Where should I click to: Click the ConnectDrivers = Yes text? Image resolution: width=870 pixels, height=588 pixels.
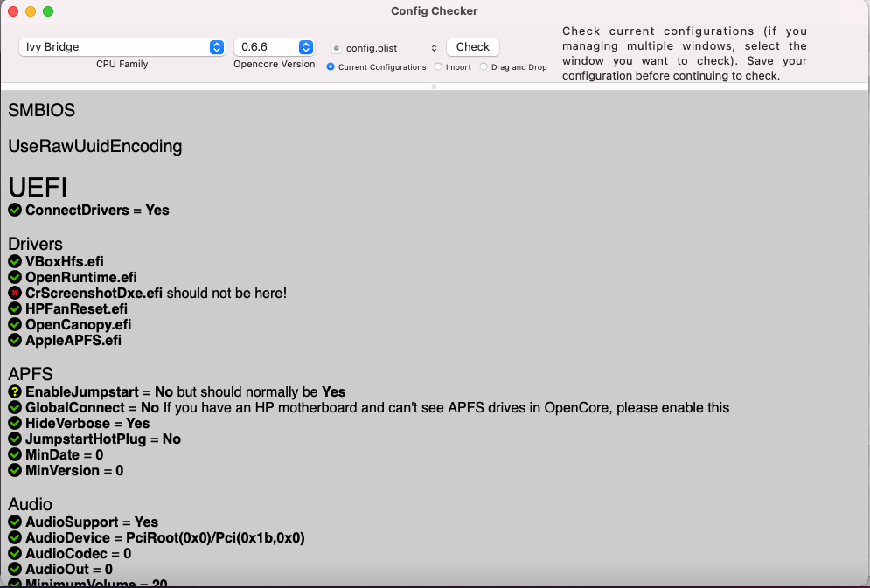(97, 210)
